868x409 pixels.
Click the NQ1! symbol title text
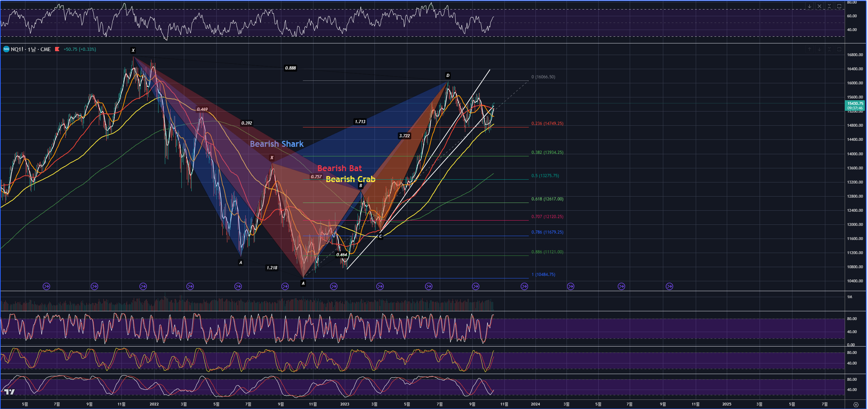17,49
